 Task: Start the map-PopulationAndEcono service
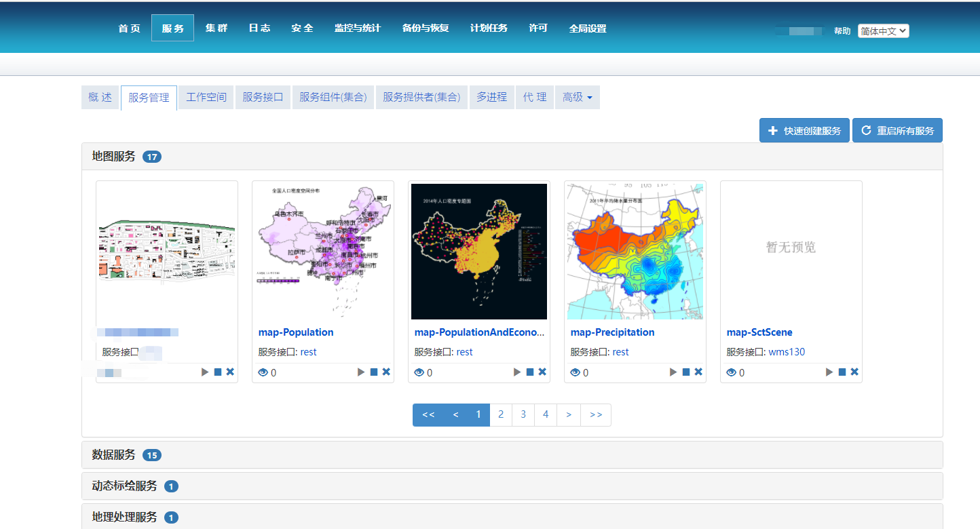pyautogui.click(x=516, y=372)
